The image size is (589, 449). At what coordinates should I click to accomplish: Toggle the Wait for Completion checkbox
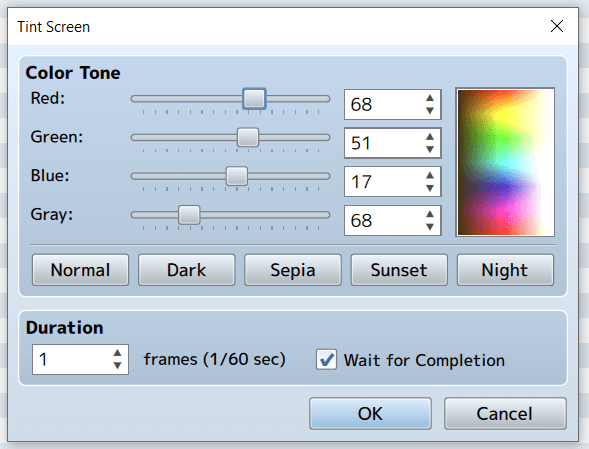(326, 360)
